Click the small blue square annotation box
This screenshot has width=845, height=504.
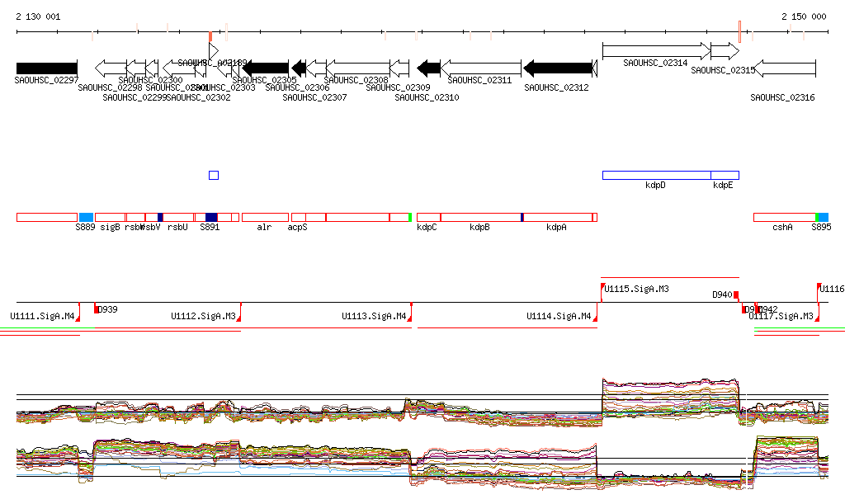point(214,176)
